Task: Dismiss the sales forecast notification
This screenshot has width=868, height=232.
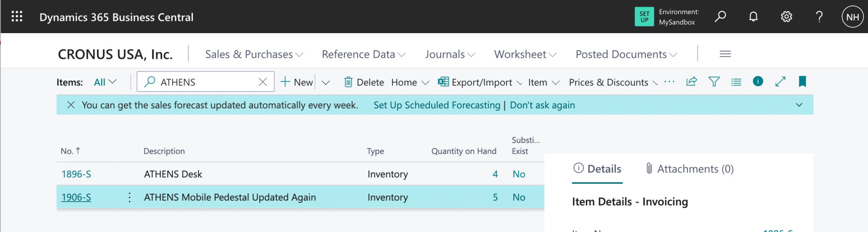Action: 71,105
